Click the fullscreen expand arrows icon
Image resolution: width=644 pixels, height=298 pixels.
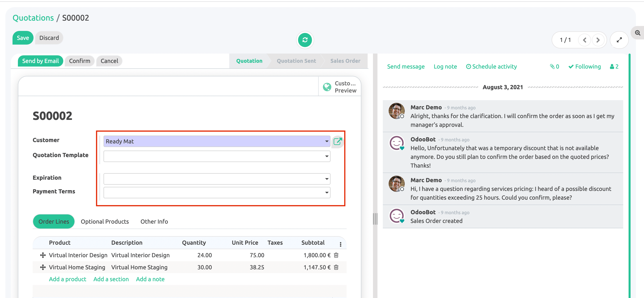point(619,40)
